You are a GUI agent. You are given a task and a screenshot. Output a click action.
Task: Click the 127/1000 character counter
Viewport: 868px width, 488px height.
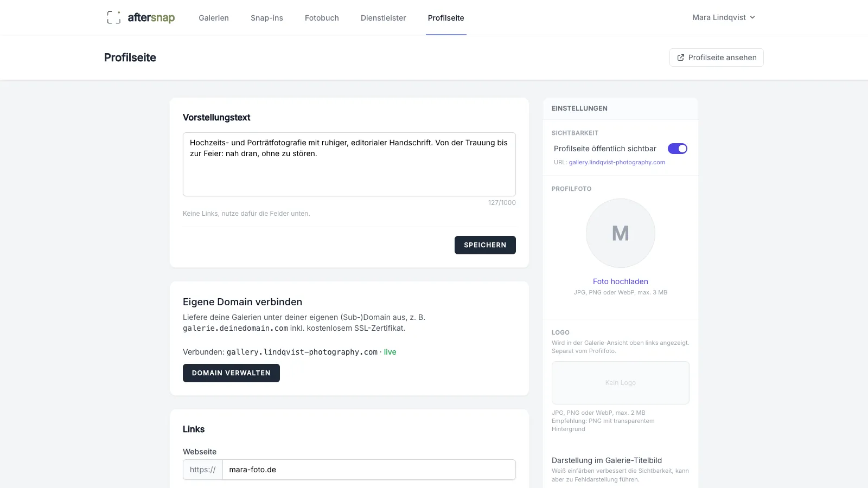point(502,203)
